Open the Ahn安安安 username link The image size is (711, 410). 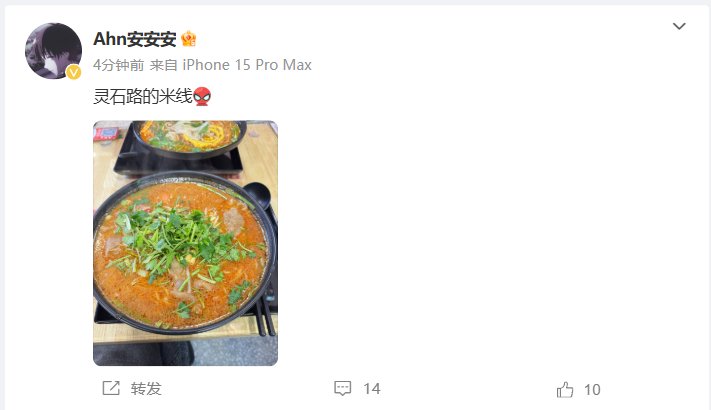tap(135, 39)
